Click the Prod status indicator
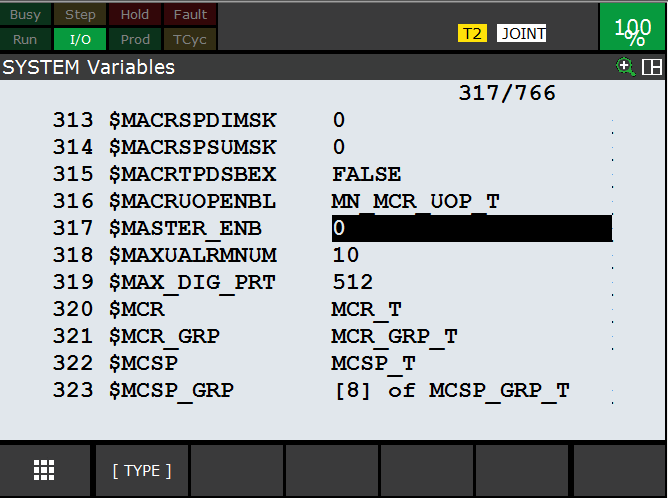This screenshot has width=668, height=498. 134,39
